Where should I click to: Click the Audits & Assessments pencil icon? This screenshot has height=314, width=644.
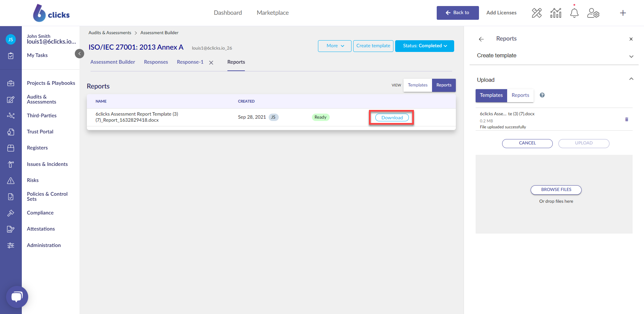(x=11, y=100)
